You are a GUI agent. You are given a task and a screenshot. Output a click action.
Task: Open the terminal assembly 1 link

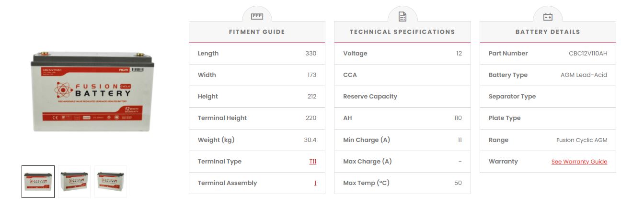click(315, 183)
